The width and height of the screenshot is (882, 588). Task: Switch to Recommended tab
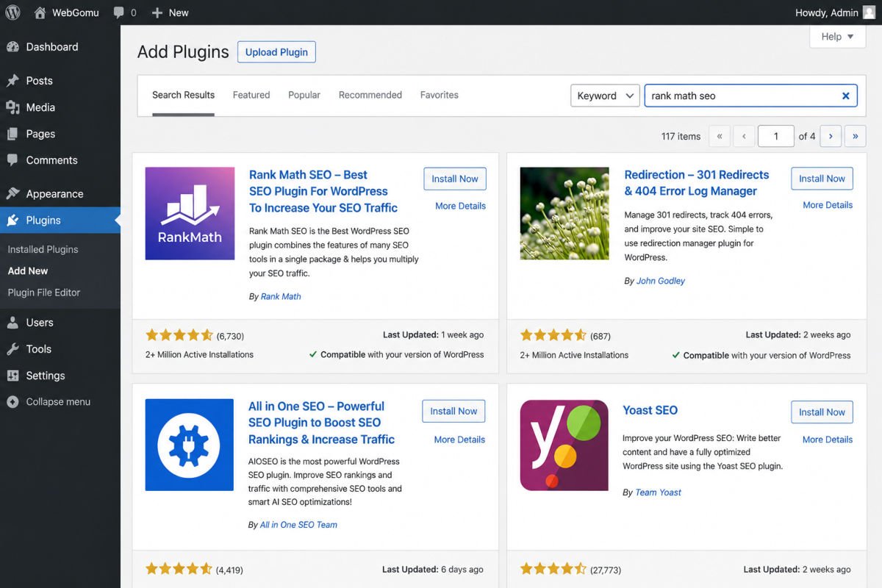tap(370, 95)
